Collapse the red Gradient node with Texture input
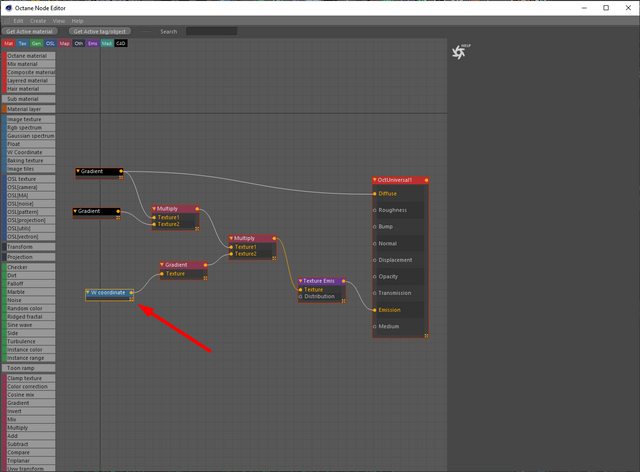The height and width of the screenshot is (472, 640). pos(162,265)
